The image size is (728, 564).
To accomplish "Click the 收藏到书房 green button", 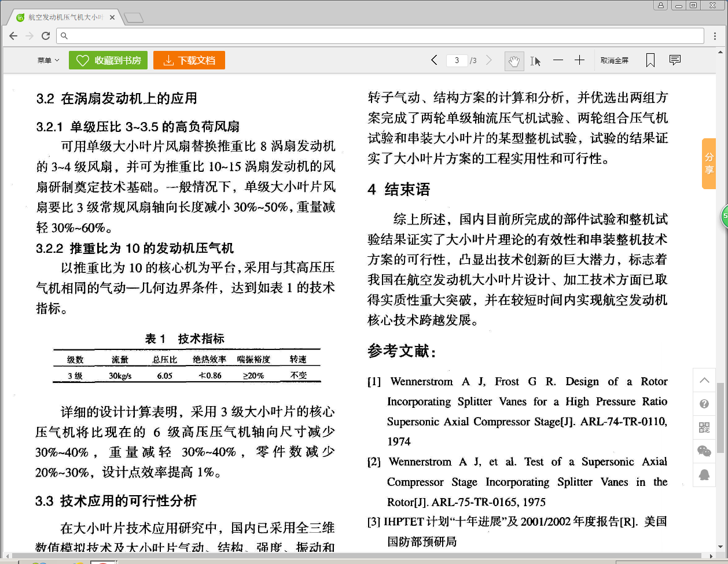I will click(x=108, y=60).
